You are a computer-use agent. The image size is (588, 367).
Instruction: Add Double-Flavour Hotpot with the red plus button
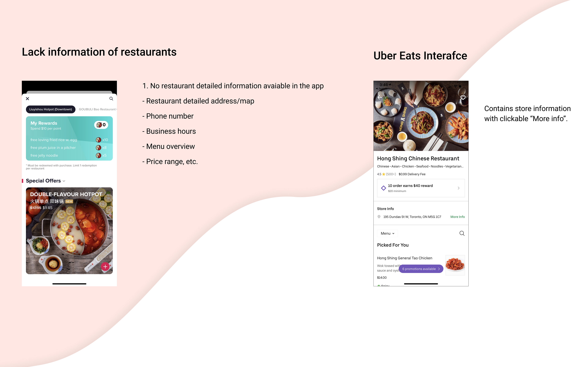click(105, 267)
